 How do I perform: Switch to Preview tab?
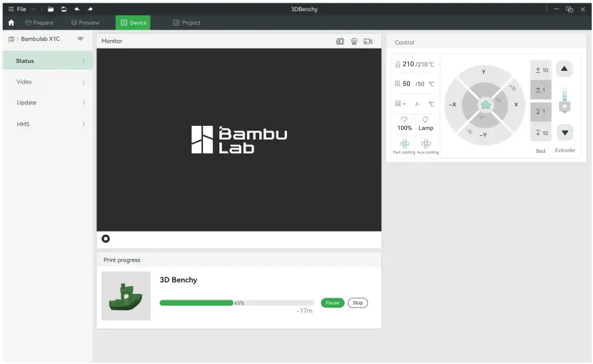coord(85,23)
